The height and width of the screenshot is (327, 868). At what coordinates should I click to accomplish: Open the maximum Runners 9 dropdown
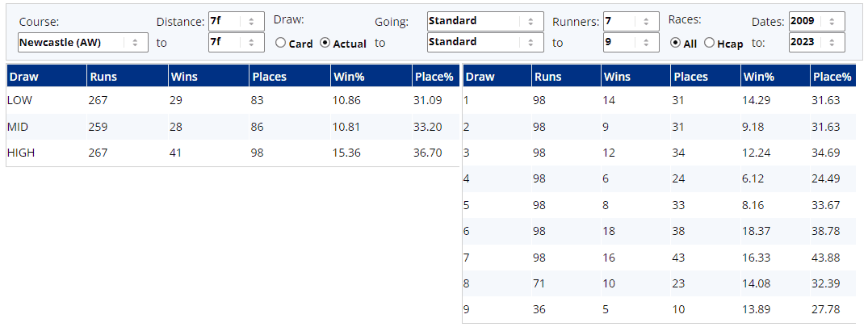click(630, 42)
